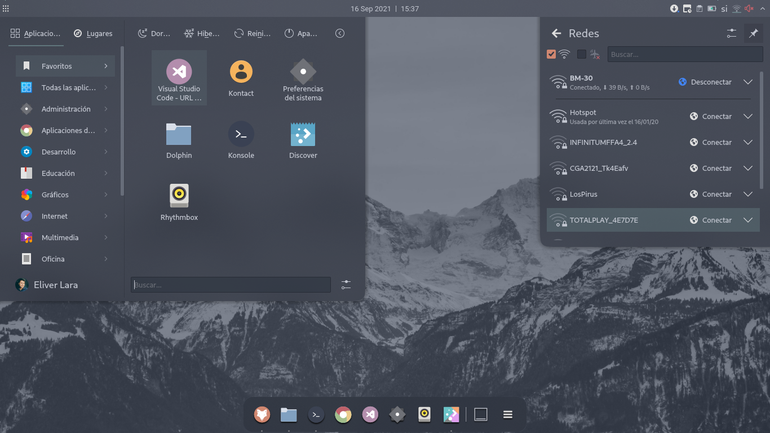Open Discover software center icon
770x433 pixels.
pos(302,140)
